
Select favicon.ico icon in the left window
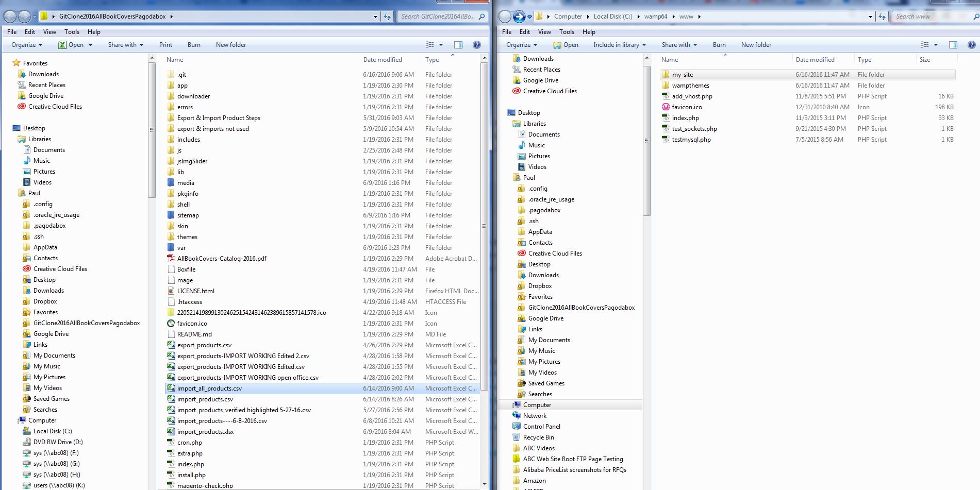pos(171,324)
